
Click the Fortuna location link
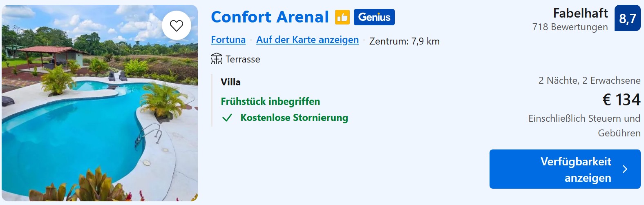click(228, 40)
